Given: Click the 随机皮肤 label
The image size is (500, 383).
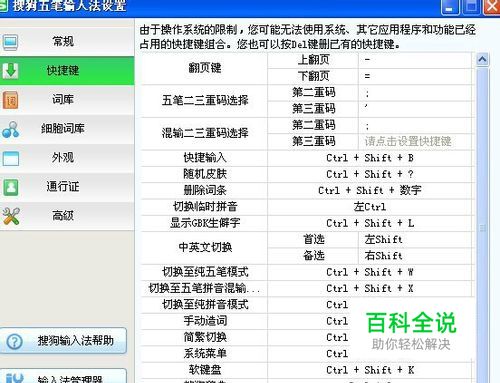Looking at the screenshot, I should pos(205,174).
